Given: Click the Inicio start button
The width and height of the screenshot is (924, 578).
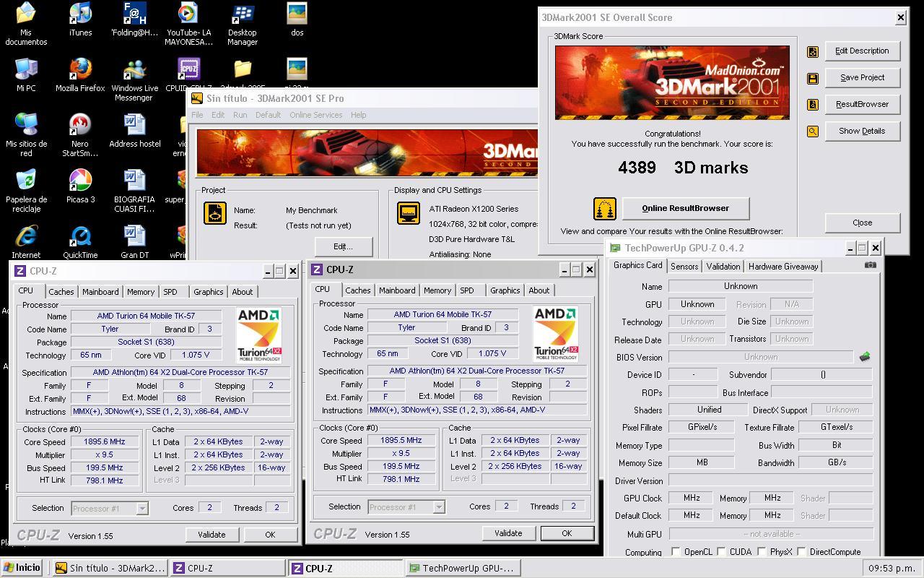Looking at the screenshot, I should [x=22, y=568].
